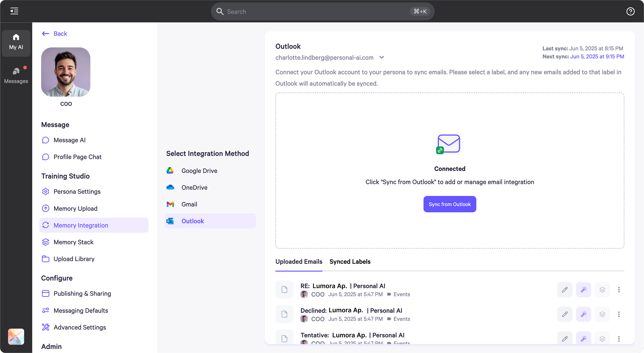This screenshot has height=353, width=644.
Task: Open the document icon for RE: Lumora Ap.
Action: (x=284, y=289)
